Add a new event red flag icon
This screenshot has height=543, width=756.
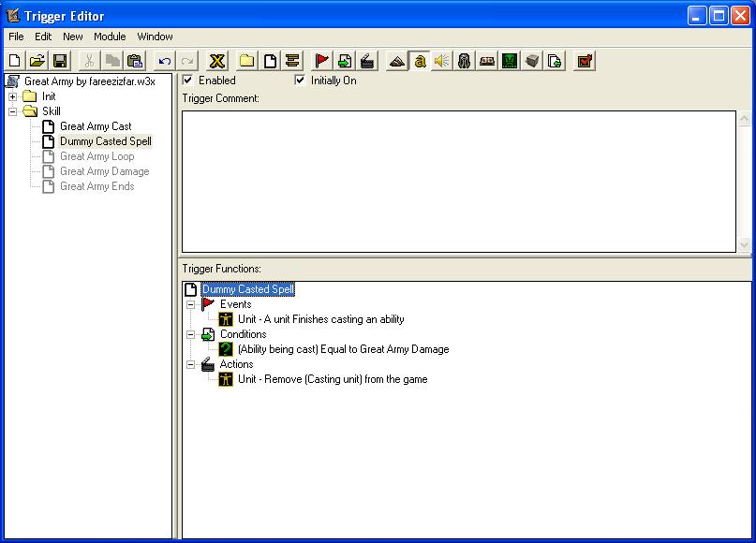coord(321,61)
